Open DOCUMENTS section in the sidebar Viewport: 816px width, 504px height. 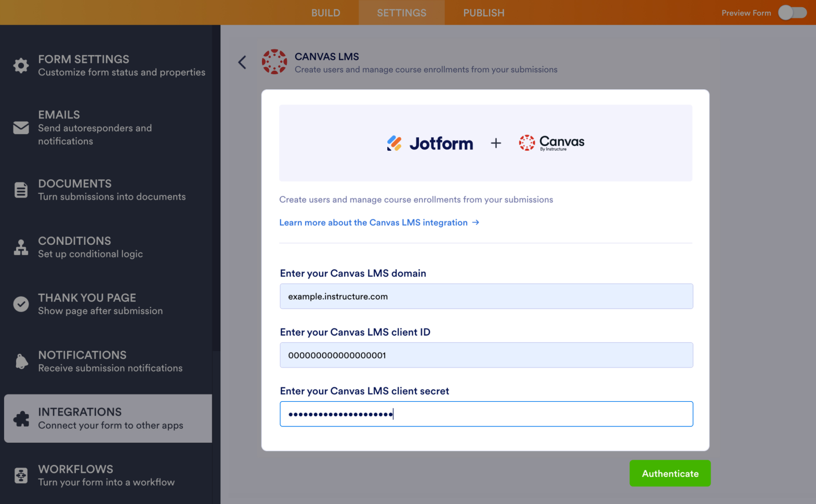coord(108,190)
